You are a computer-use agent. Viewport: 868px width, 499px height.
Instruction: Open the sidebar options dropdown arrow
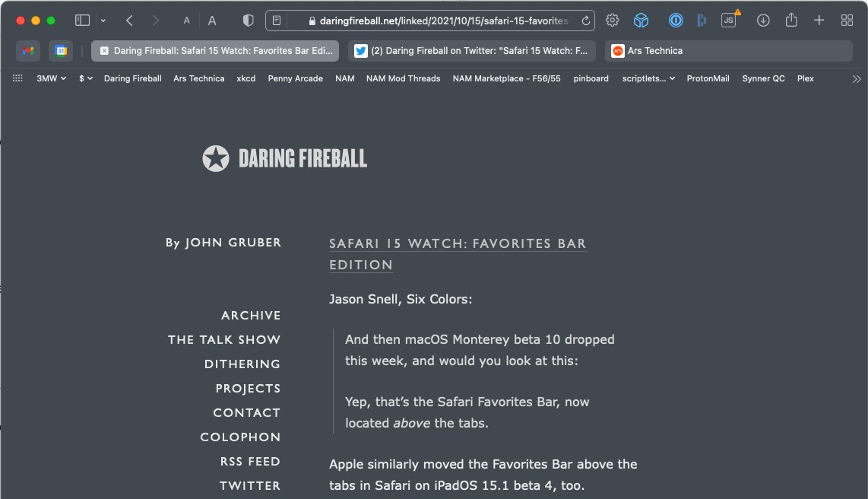103,21
